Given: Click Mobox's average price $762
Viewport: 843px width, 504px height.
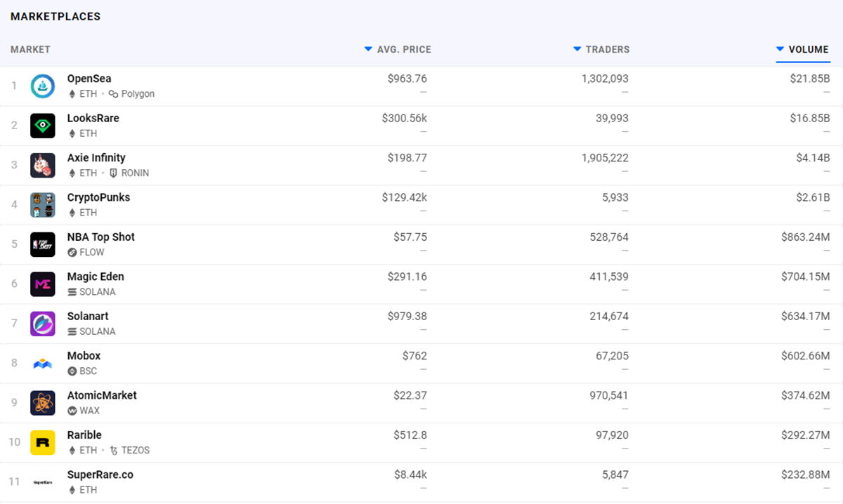Looking at the screenshot, I should (x=414, y=356).
